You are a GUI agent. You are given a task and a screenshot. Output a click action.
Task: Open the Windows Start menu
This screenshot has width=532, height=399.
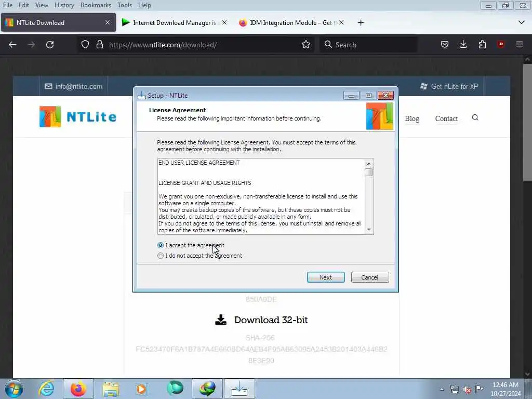pyautogui.click(x=14, y=389)
